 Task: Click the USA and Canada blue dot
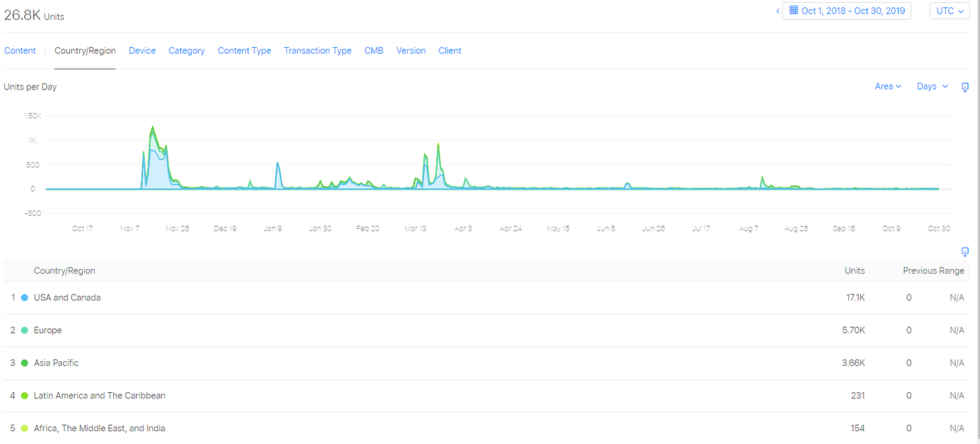click(25, 297)
